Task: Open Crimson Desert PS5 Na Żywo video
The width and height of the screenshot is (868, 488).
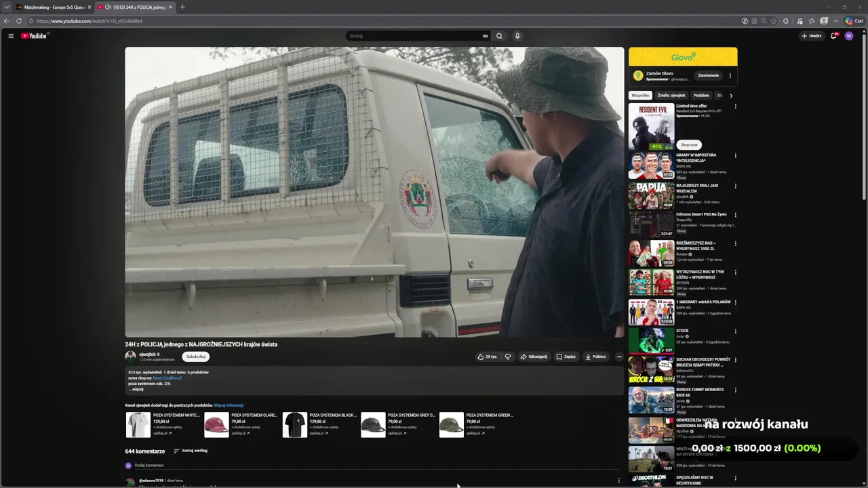Action: point(651,224)
